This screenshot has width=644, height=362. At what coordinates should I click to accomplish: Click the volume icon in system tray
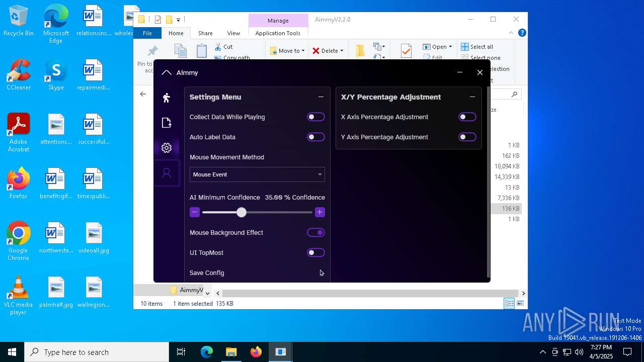click(x=579, y=352)
